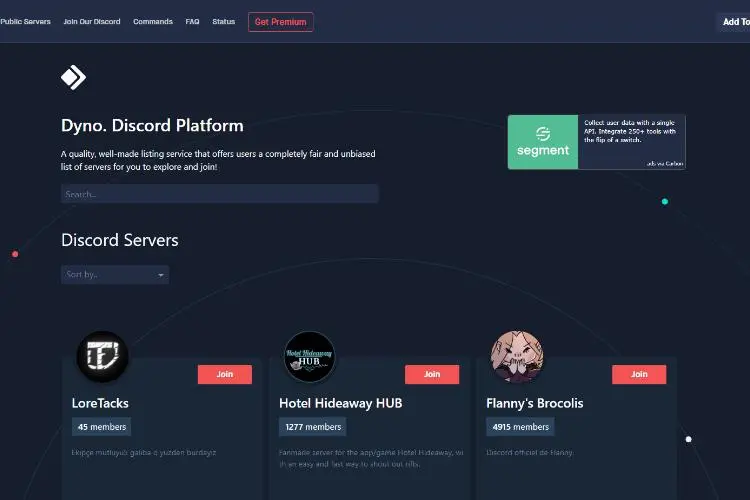Join the Flanny's Brocolis server

pyautogui.click(x=639, y=374)
